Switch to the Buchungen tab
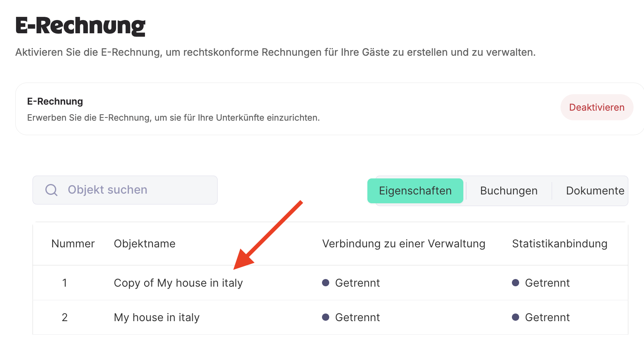 (x=509, y=191)
